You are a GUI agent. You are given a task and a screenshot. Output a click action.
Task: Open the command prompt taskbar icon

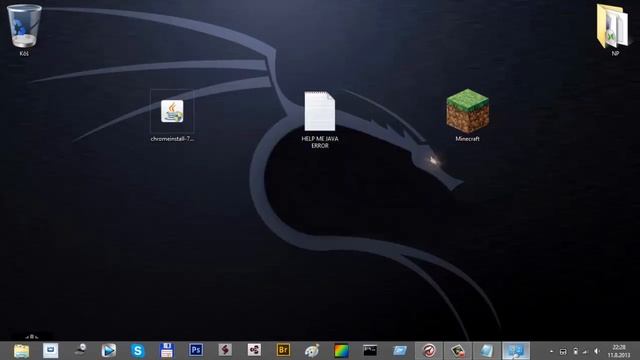pyautogui.click(x=370, y=350)
